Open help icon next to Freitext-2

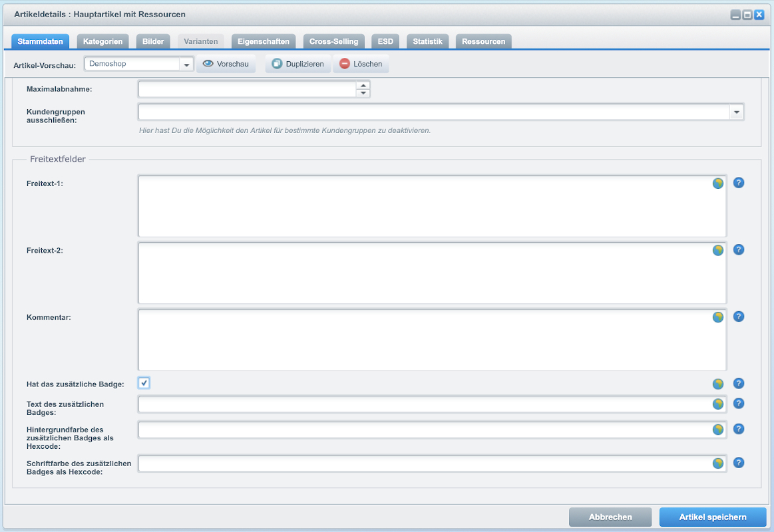point(738,250)
